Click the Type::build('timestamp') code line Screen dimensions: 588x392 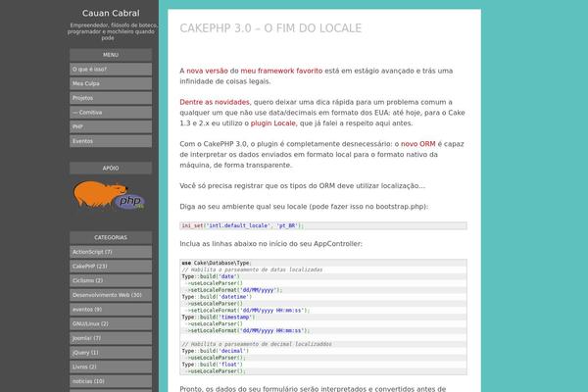coord(323,317)
